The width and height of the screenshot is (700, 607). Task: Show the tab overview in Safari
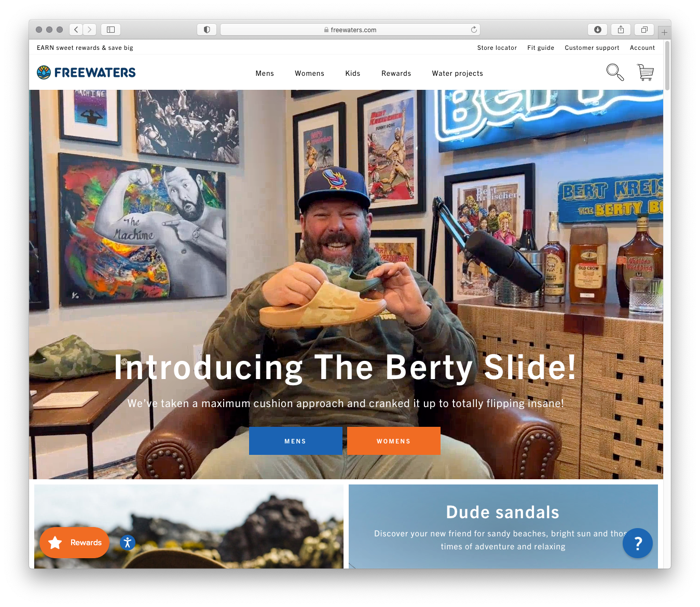point(644,30)
